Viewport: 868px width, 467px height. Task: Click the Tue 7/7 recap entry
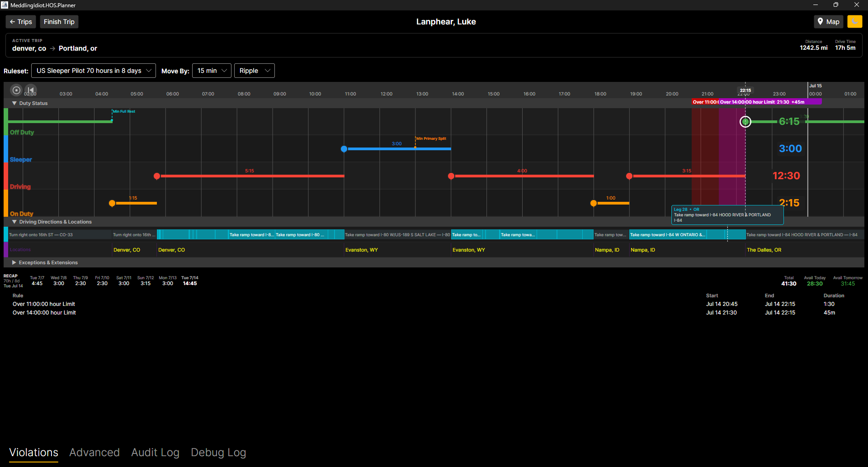coord(37,281)
